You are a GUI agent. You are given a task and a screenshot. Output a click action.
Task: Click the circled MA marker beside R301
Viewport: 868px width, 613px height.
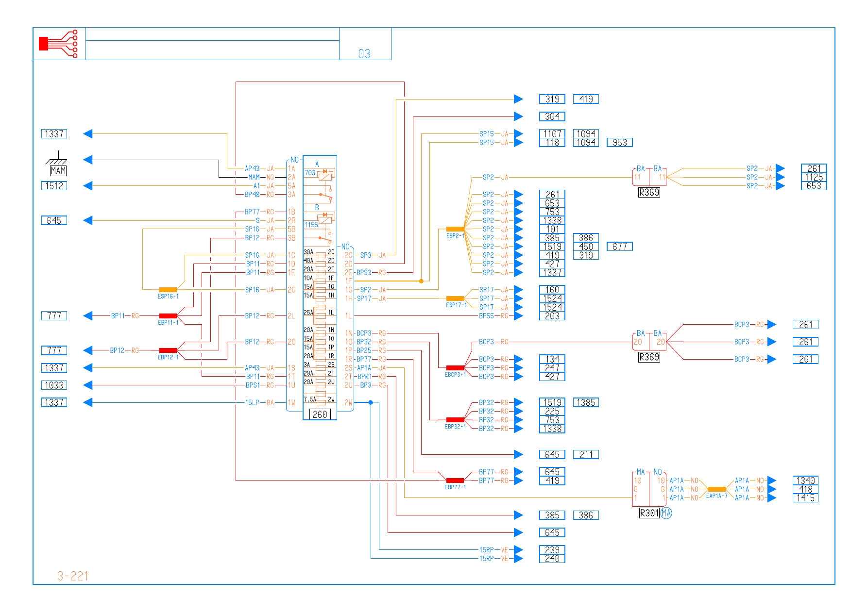point(666,513)
